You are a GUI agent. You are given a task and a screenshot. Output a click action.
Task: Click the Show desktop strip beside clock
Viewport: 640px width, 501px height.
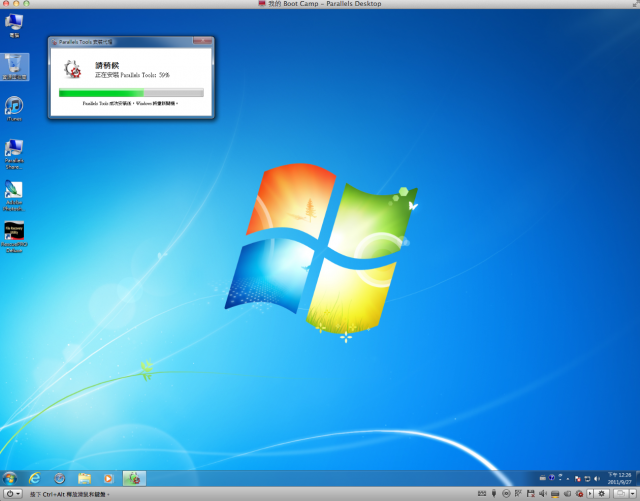click(638, 478)
